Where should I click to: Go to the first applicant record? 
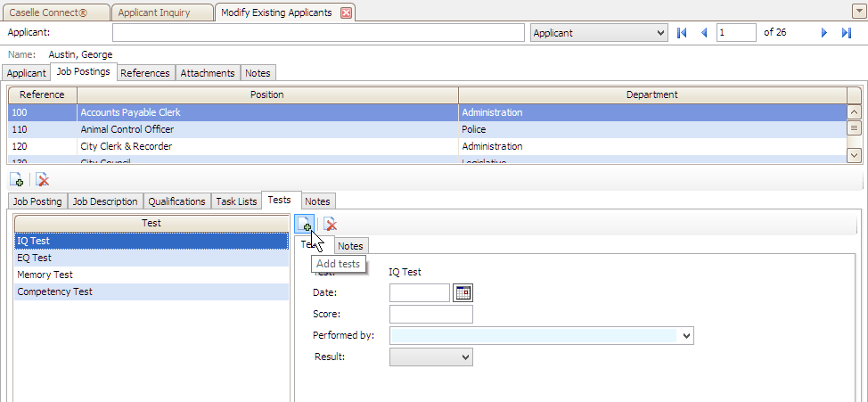[x=683, y=33]
